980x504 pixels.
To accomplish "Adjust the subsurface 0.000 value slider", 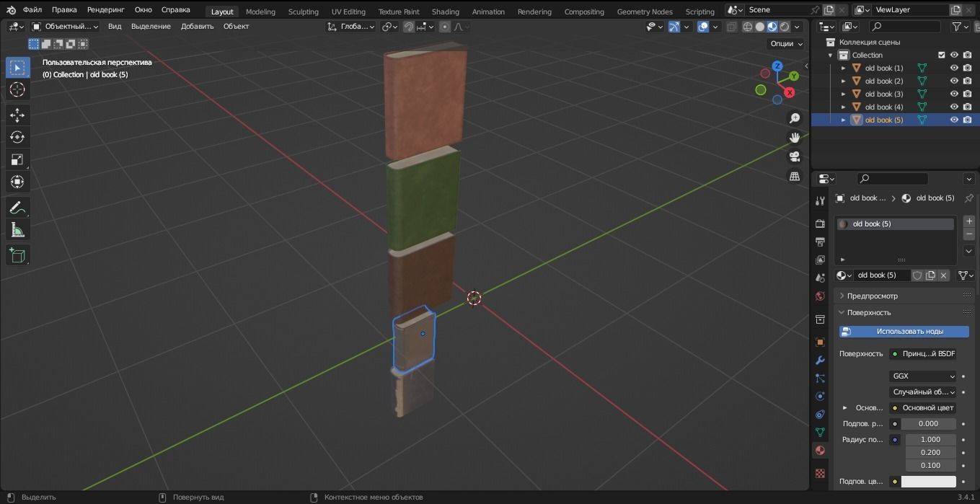I will [x=928, y=424].
